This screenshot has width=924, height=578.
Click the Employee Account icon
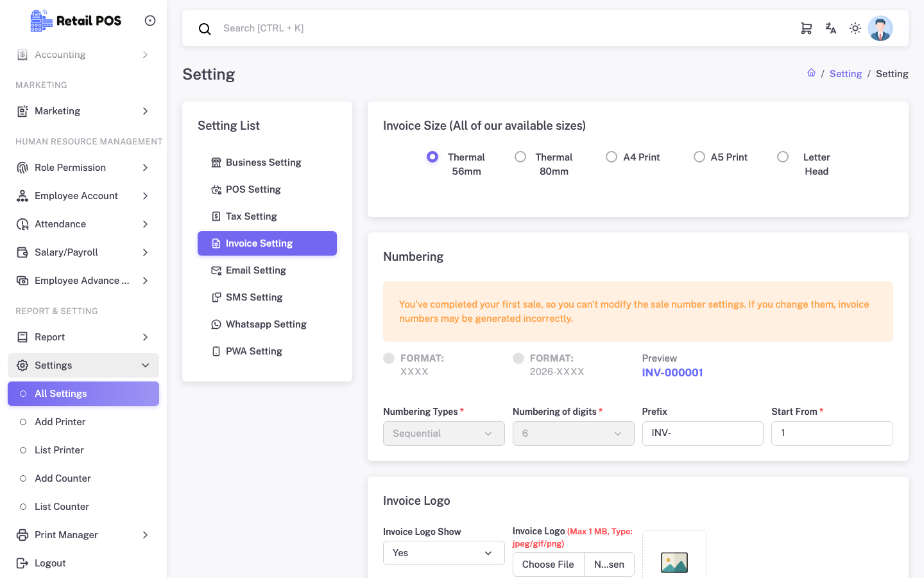(22, 196)
